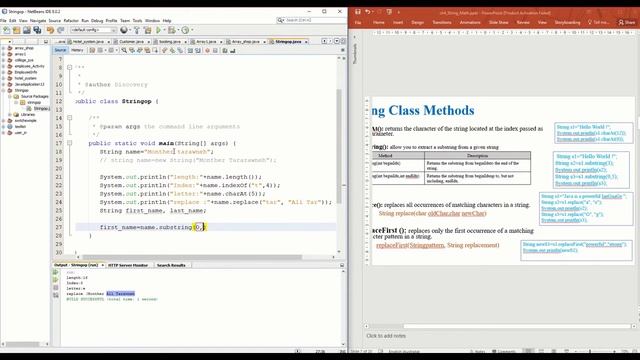Viewport: 640px width, 360px height.
Task: Switch to the booking.java editor tab
Action: click(170, 42)
